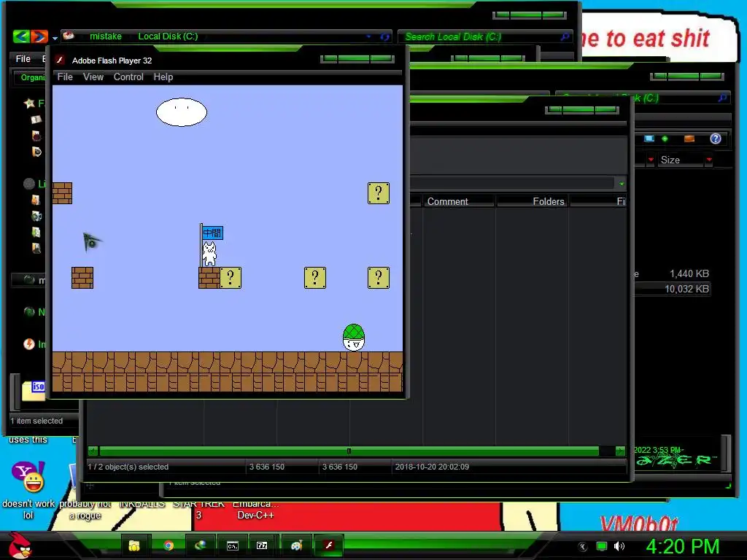Click the iso file thumbnail in details pane

(34, 390)
